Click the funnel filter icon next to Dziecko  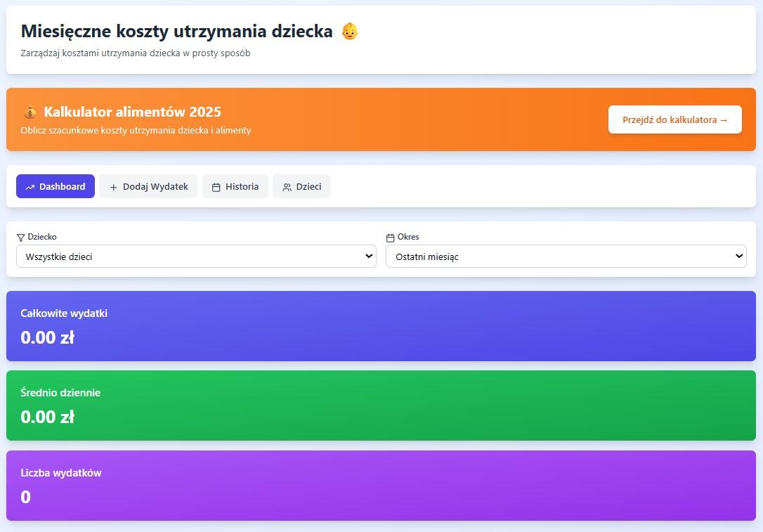[20, 238]
